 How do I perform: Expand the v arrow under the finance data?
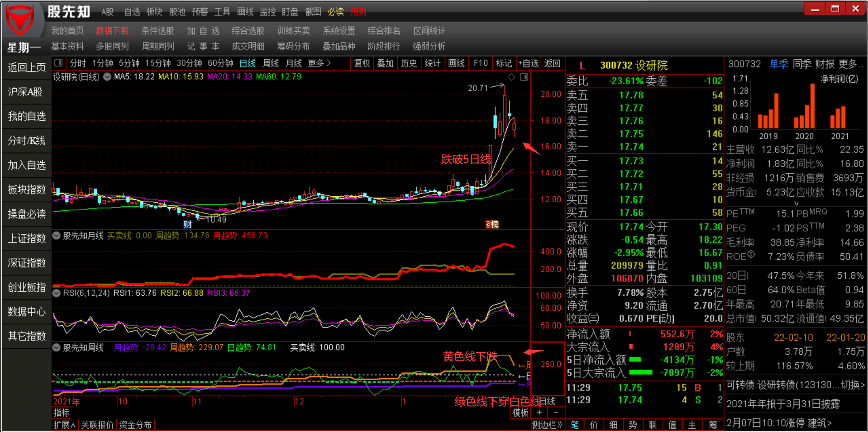[796, 203]
